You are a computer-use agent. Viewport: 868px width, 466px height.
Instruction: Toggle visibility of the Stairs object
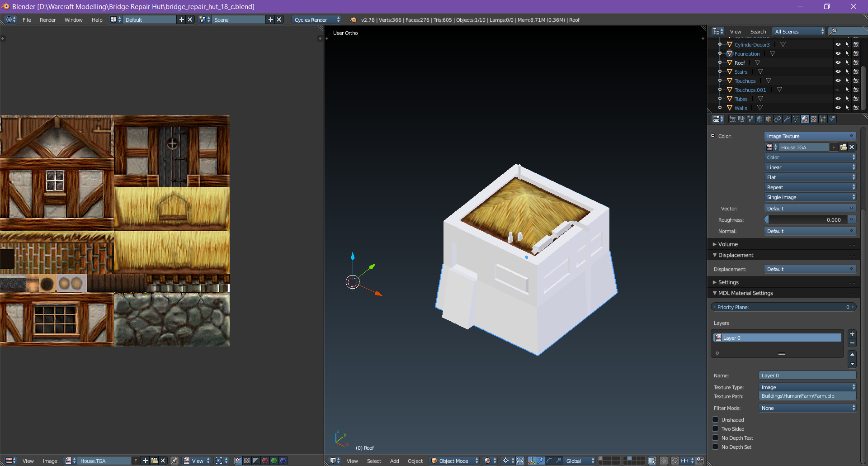click(838, 71)
